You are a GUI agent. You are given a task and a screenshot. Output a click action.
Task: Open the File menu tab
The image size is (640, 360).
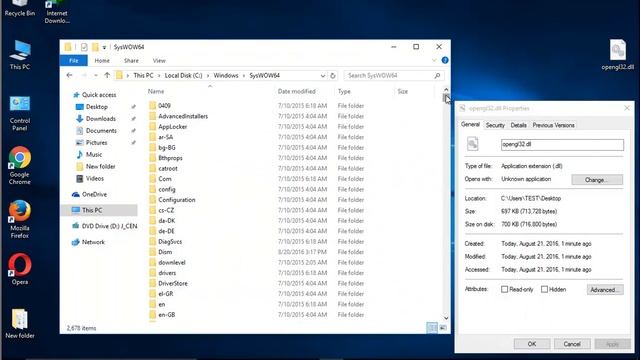[x=73, y=60]
